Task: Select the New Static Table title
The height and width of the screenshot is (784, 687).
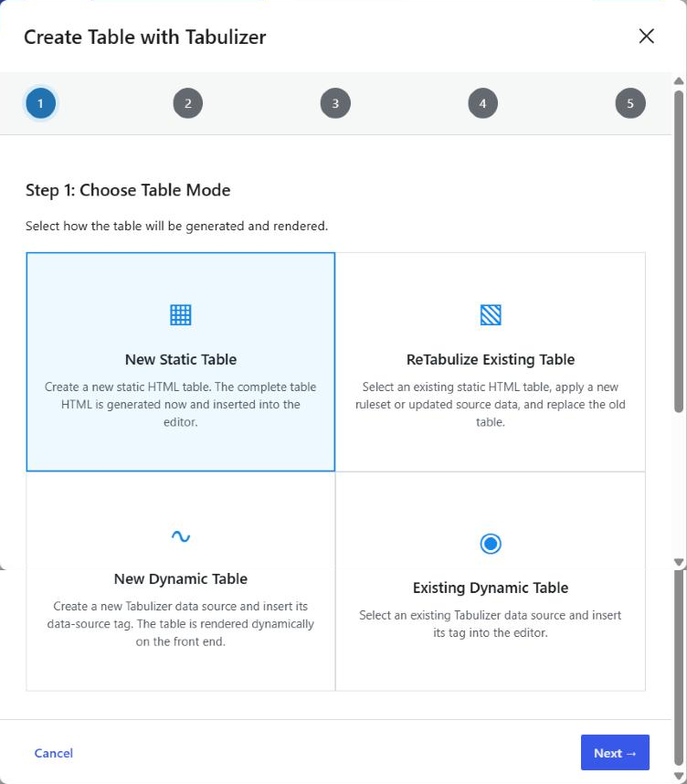Action: click(181, 359)
